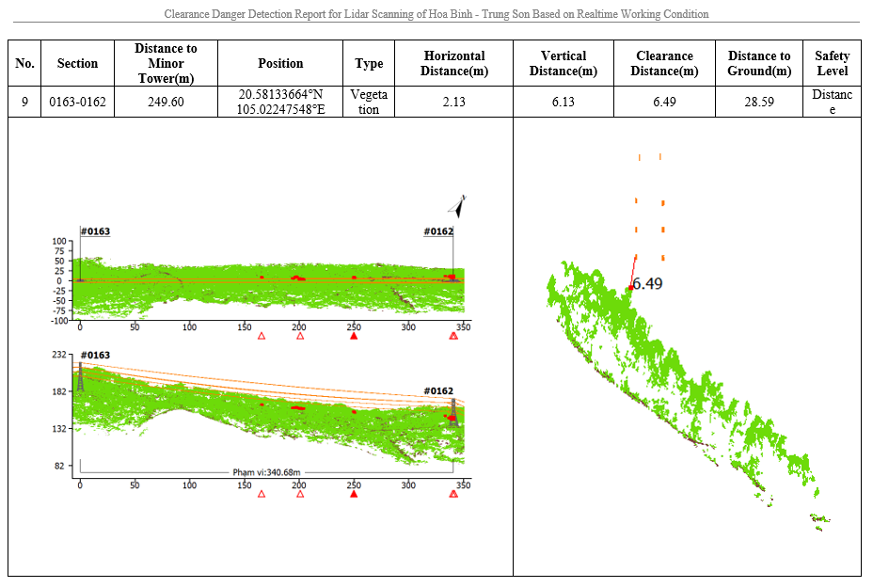Click the 'Horizontal Distance(m)' header
The image size is (873, 588).
click(x=453, y=63)
